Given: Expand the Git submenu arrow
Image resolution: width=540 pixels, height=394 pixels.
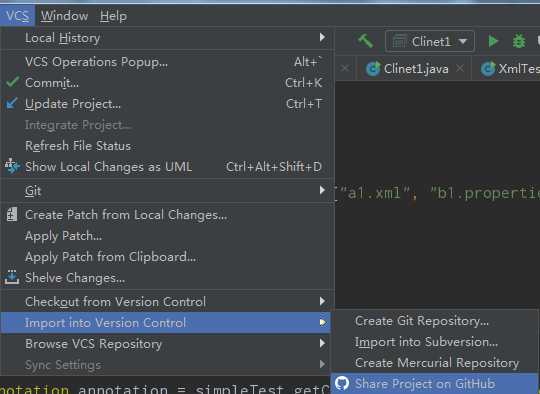Looking at the screenshot, I should coord(322,190).
